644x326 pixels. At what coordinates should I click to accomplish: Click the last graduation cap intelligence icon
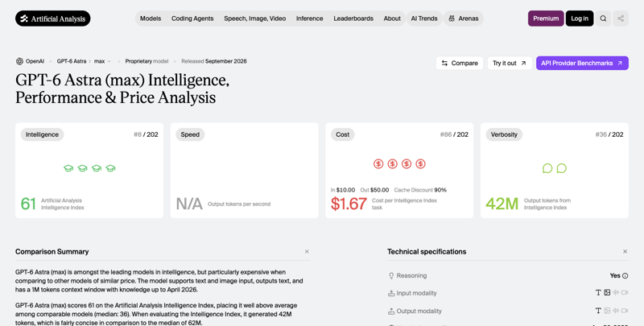[x=110, y=168]
